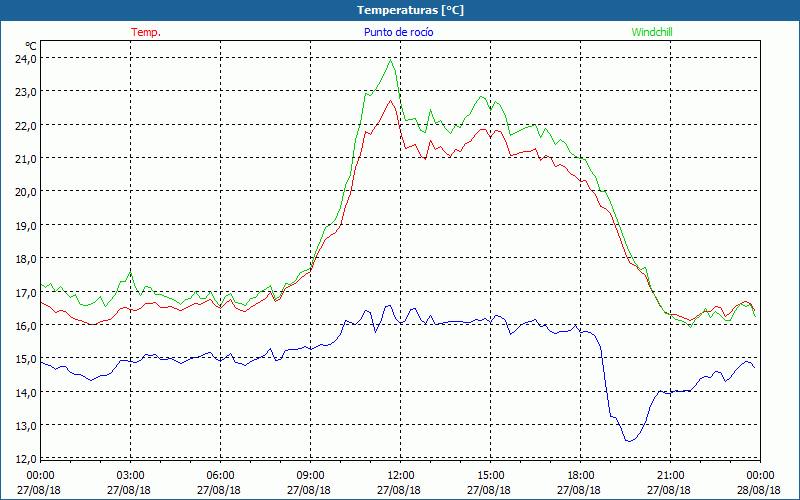Click the 06:00 time axis label
The image size is (800, 500).
(220, 476)
